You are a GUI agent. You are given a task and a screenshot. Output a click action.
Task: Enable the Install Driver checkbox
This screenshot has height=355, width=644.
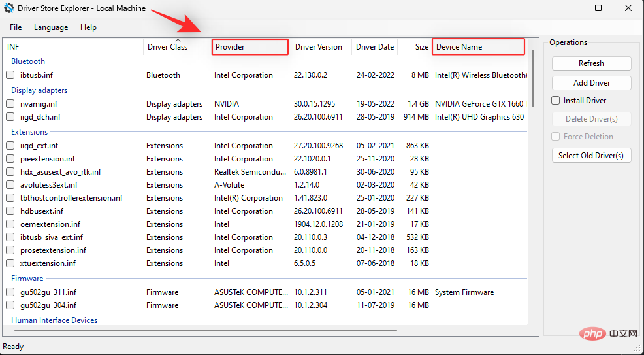[x=556, y=101]
